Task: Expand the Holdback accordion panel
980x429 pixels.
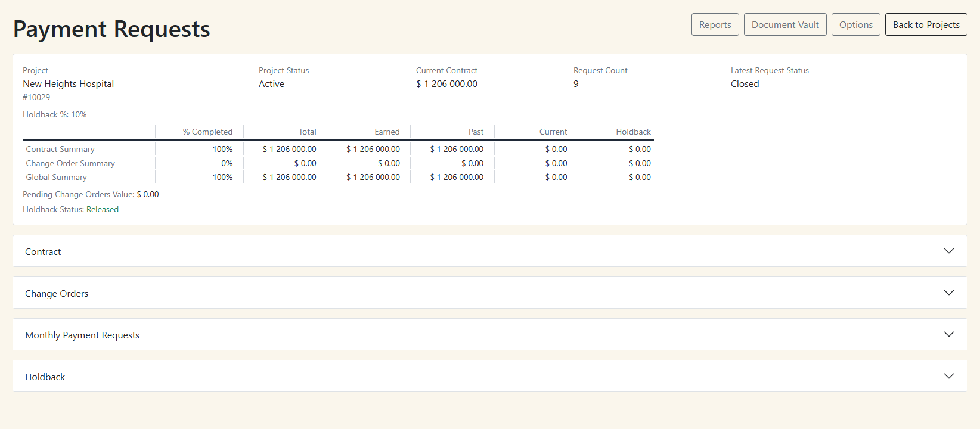Action: click(x=45, y=377)
